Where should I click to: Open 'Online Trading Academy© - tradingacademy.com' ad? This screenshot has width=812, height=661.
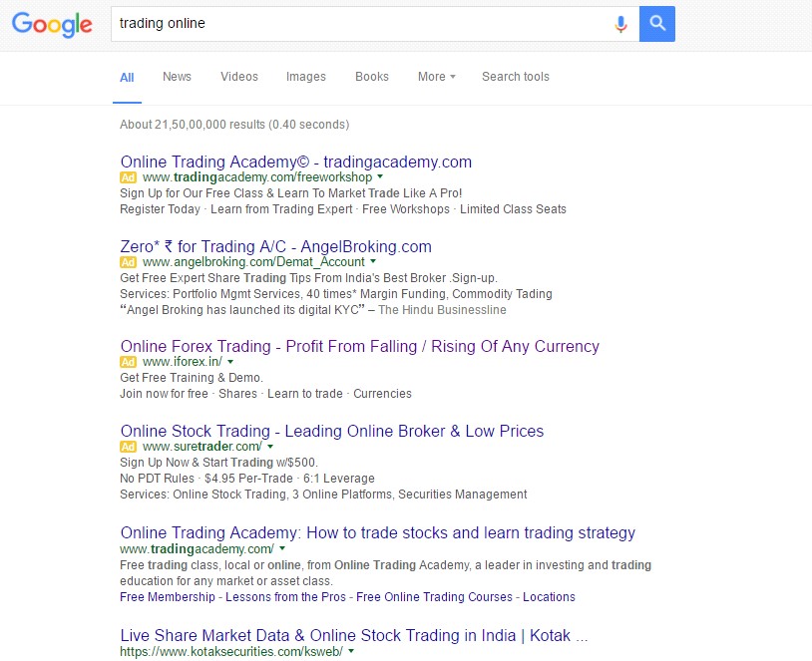295,163
